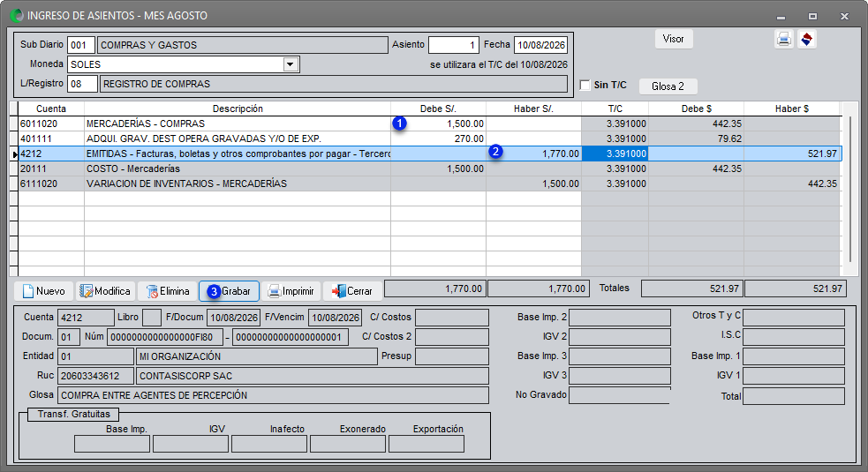Click the Docum. field 01

pyautogui.click(x=69, y=337)
